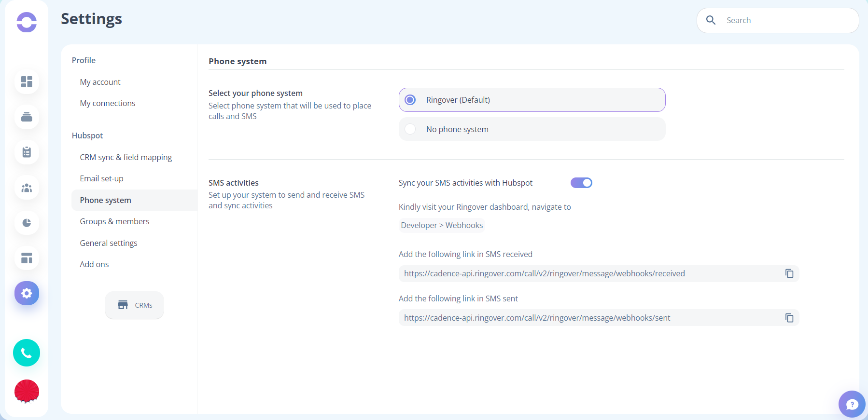
Task: Copy the SMS sent webhook link
Action: [x=789, y=318]
